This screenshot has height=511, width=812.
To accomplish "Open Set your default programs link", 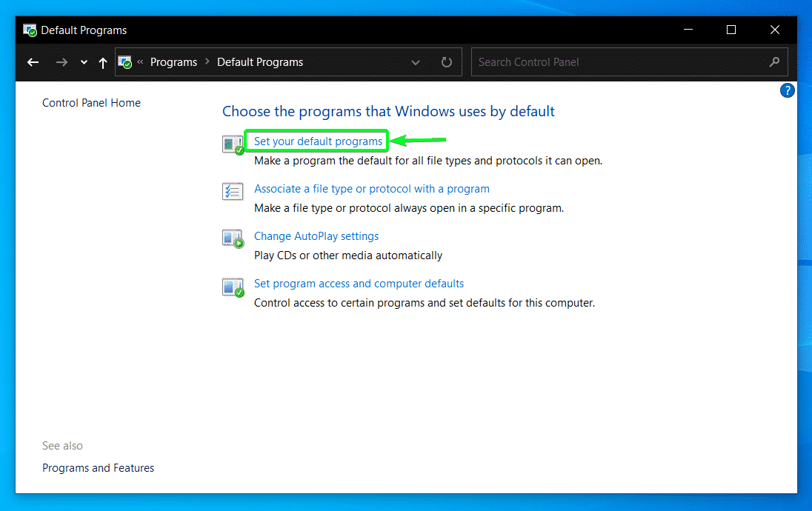I will pyautogui.click(x=318, y=141).
